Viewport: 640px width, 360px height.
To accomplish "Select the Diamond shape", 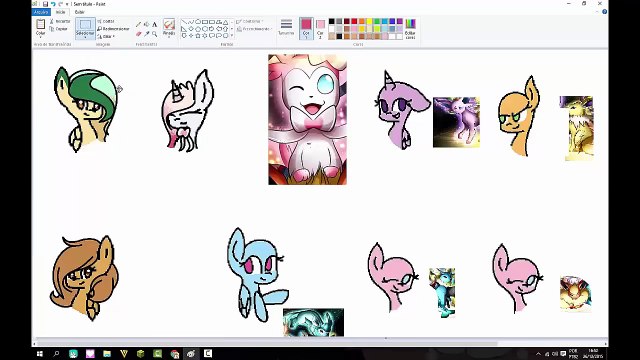I will point(191,29).
